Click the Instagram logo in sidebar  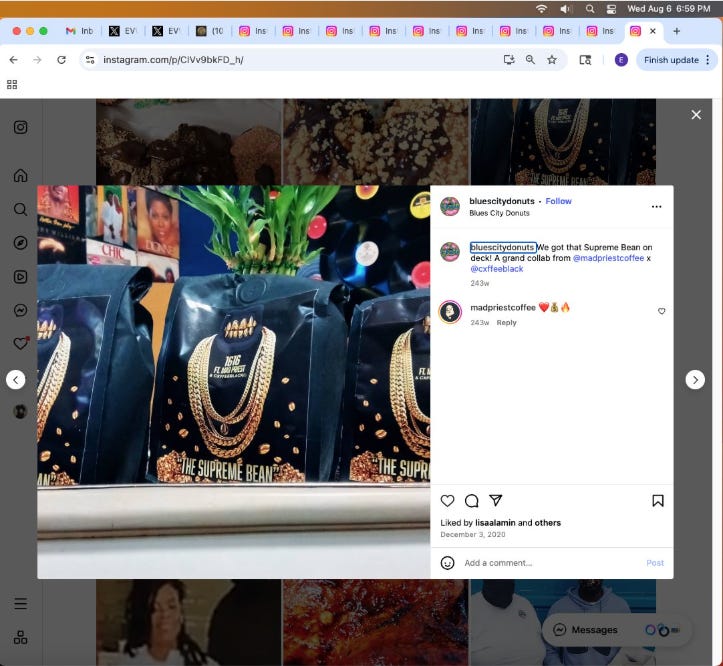pyautogui.click(x=20, y=127)
